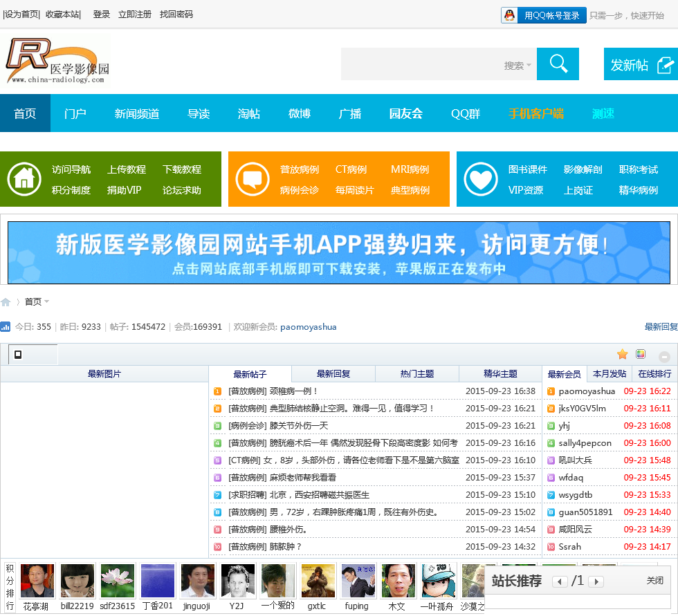Click 用QQ帐号登录 button
The height and width of the screenshot is (616, 678).
(x=544, y=15)
